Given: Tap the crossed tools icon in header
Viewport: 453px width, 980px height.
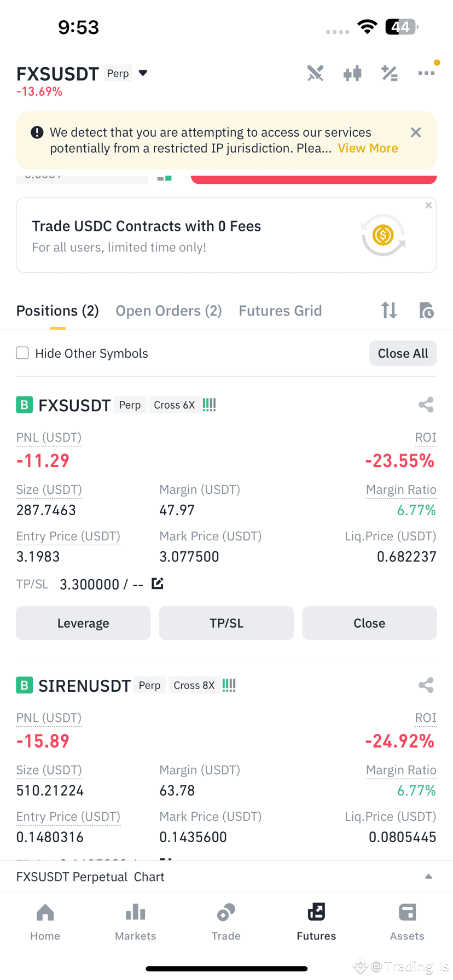Looking at the screenshot, I should (x=315, y=73).
